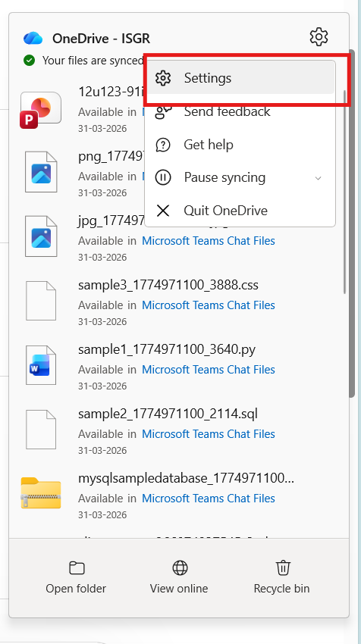Screen dimensions: 361x644
Task: Open file sample2_1774971100_2114.sql
Action: coord(168,414)
